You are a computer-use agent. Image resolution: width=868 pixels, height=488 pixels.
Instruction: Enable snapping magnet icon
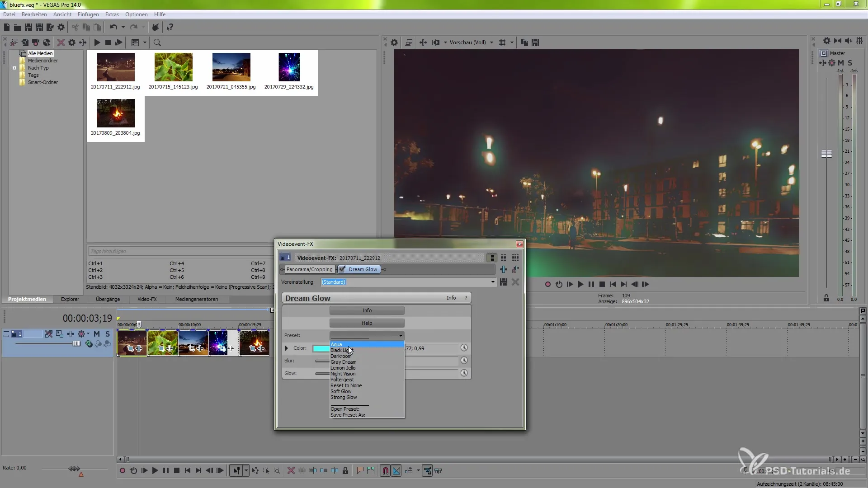(x=385, y=471)
